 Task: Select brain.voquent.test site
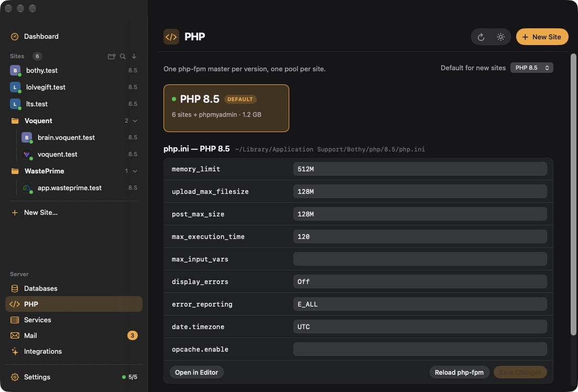(x=79, y=137)
